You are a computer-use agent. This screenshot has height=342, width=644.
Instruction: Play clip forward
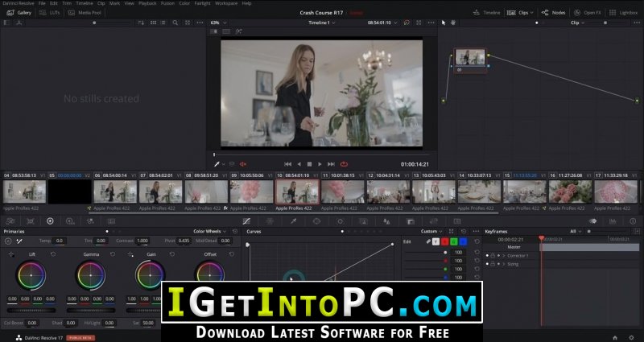pyautogui.click(x=320, y=164)
